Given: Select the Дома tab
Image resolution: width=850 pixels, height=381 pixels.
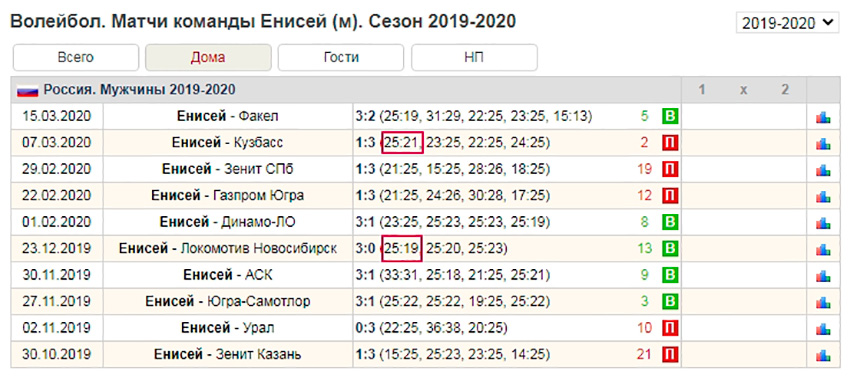Looking at the screenshot, I should tap(208, 57).
